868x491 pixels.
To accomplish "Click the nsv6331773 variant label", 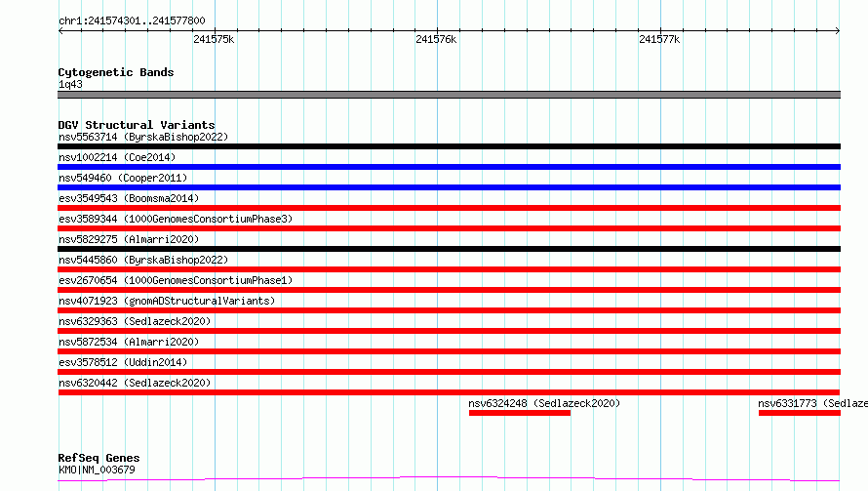I will [812, 403].
